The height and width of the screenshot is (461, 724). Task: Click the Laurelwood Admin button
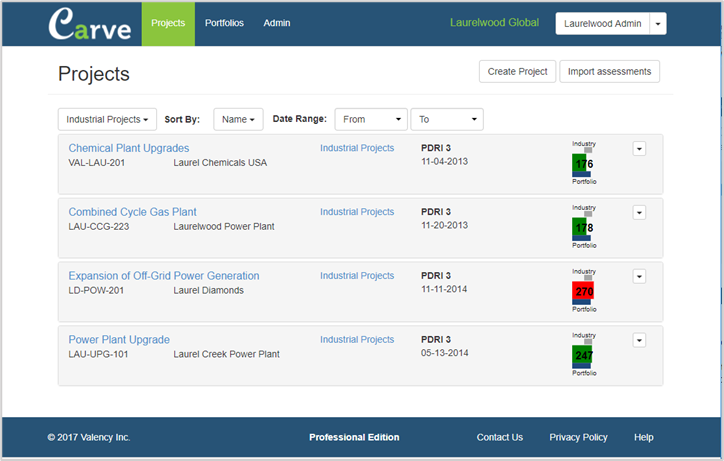pos(603,24)
